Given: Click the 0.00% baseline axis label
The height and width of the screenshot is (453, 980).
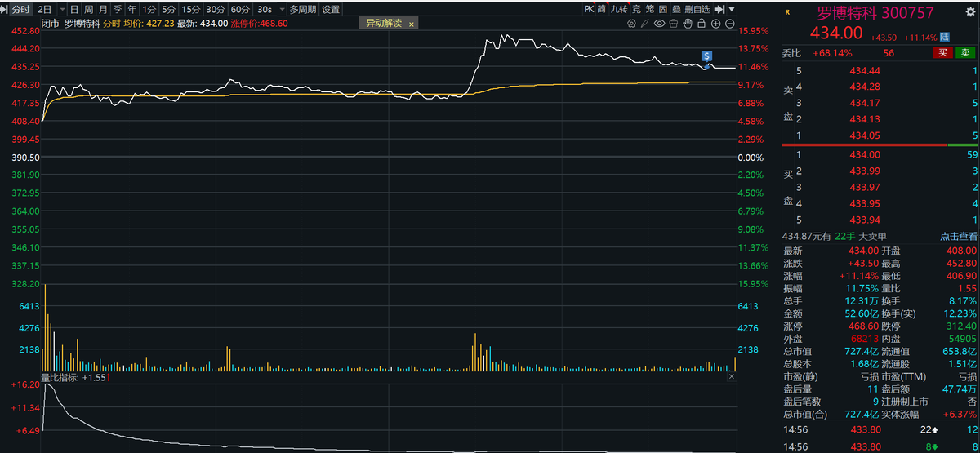Looking at the screenshot, I should click(x=751, y=157).
